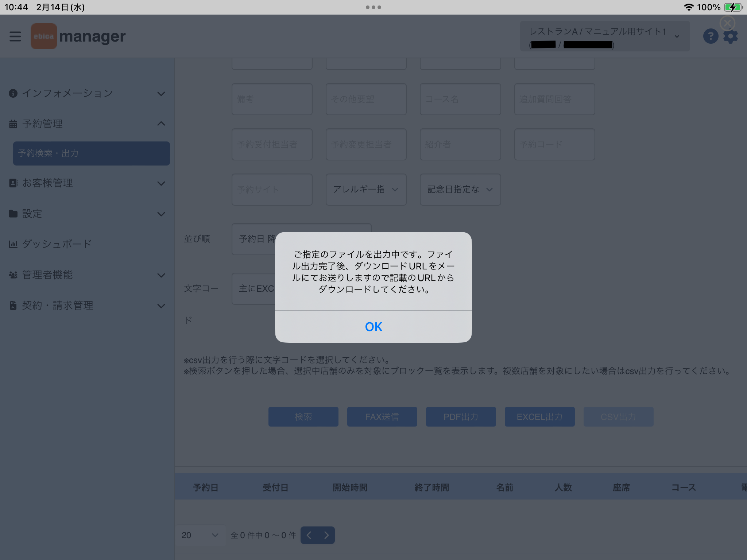Click the ebica manager logo
The width and height of the screenshot is (747, 560).
coord(78,36)
